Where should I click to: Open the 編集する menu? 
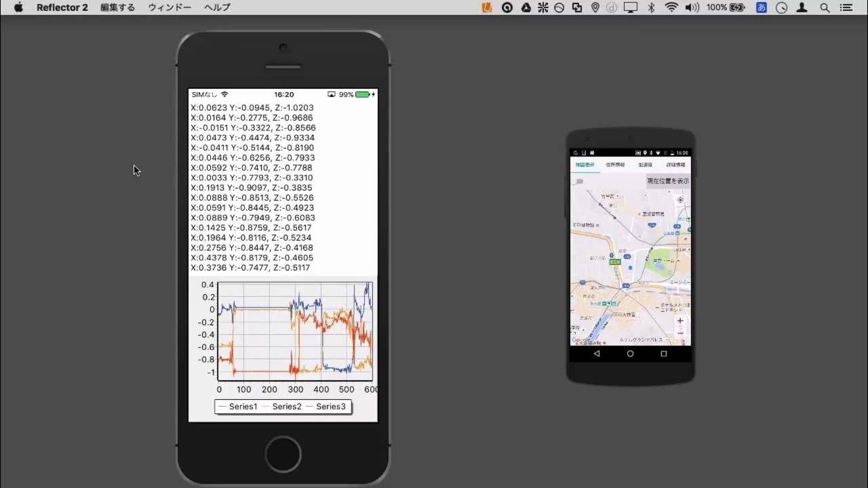click(118, 7)
